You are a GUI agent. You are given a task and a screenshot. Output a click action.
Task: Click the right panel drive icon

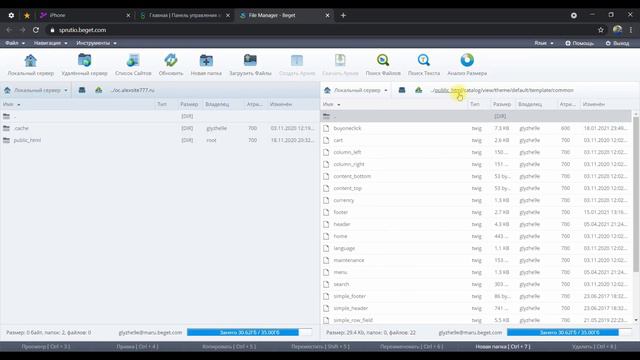pos(402,90)
